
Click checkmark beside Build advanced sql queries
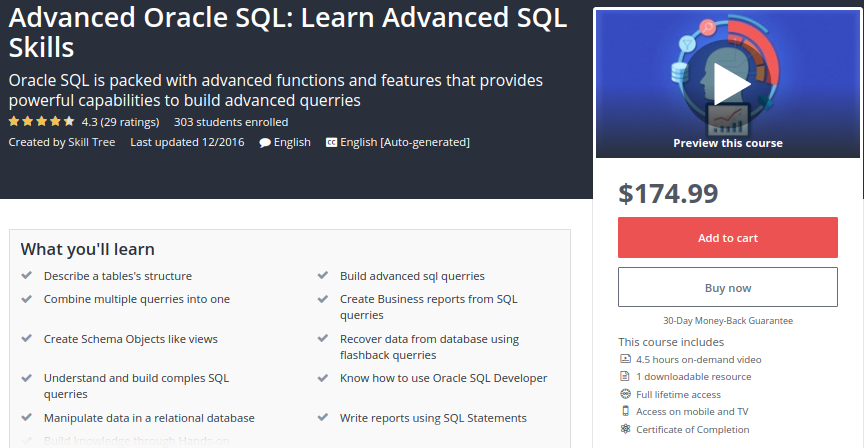point(323,275)
